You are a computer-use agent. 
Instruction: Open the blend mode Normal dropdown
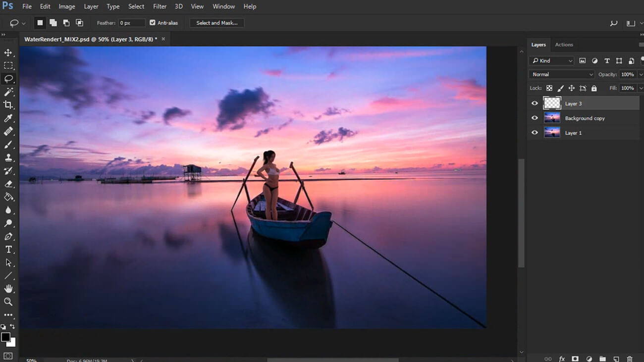pyautogui.click(x=562, y=74)
